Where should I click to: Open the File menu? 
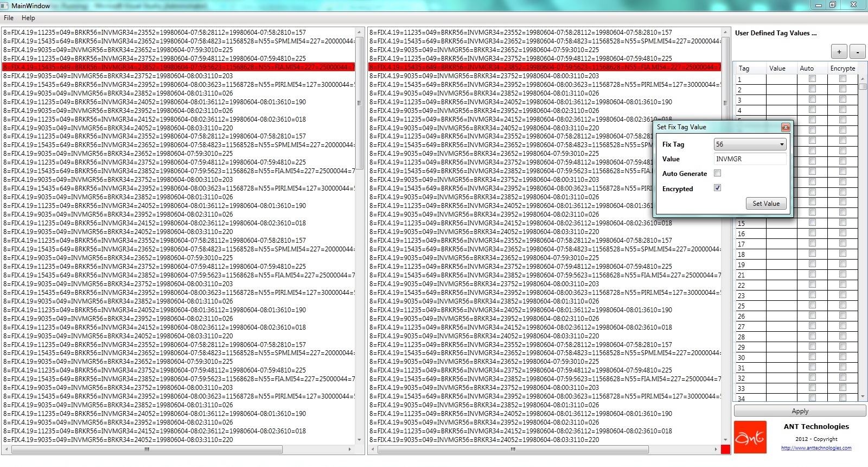click(9, 18)
